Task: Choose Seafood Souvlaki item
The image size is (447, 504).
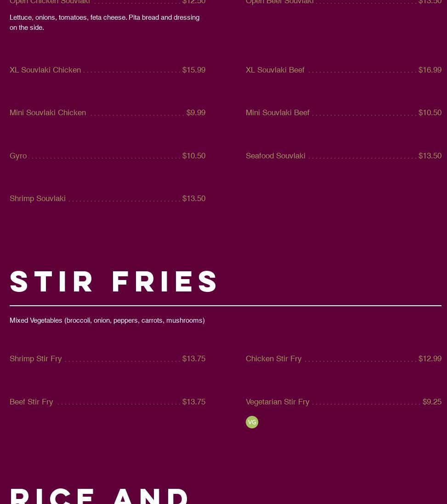Action: click(x=275, y=156)
